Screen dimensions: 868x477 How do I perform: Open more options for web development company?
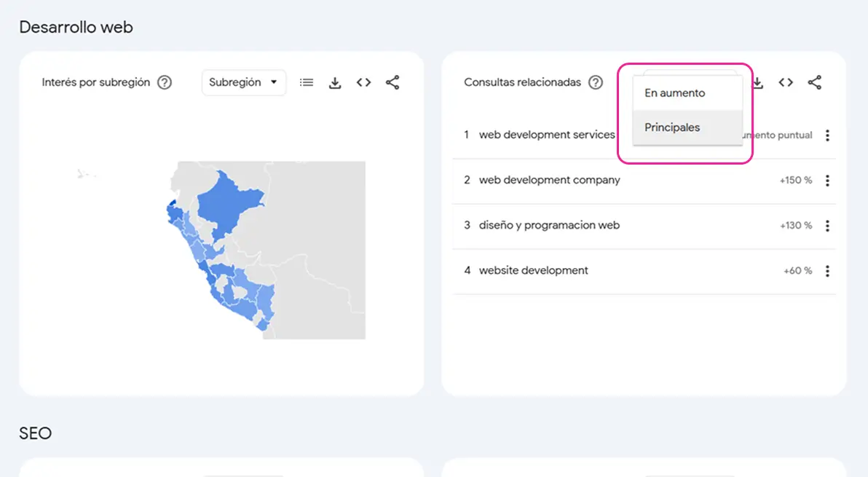point(828,181)
